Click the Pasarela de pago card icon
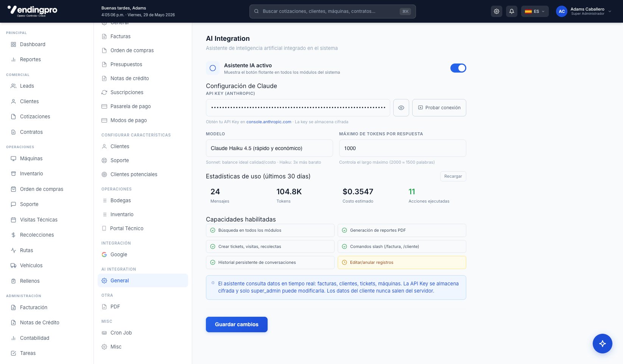The image size is (623, 364). [104, 106]
